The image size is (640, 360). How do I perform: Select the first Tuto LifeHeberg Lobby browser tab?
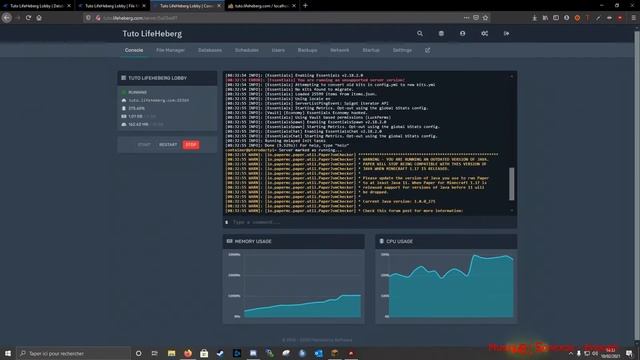37,6
